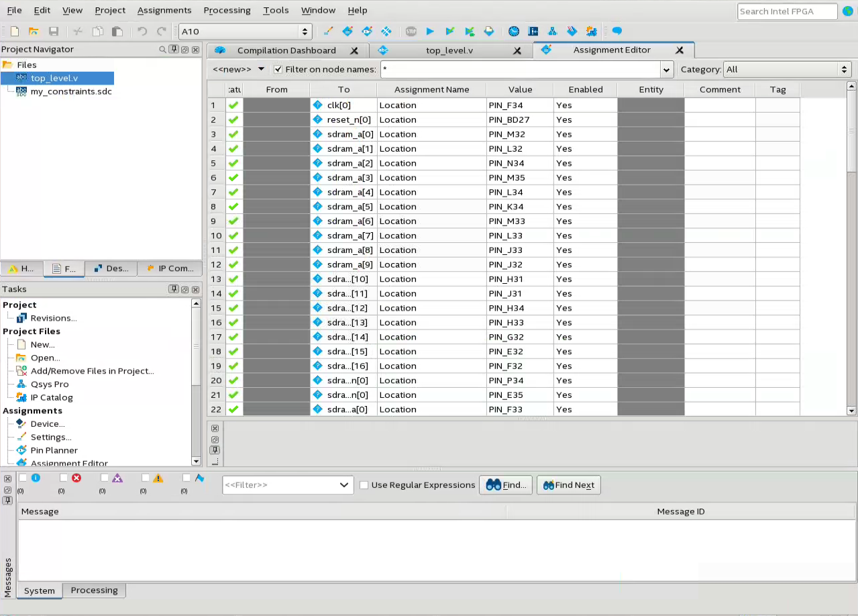This screenshot has height=616, width=858.
Task: Toggle the error messages filter checkbox
Action: [63, 478]
